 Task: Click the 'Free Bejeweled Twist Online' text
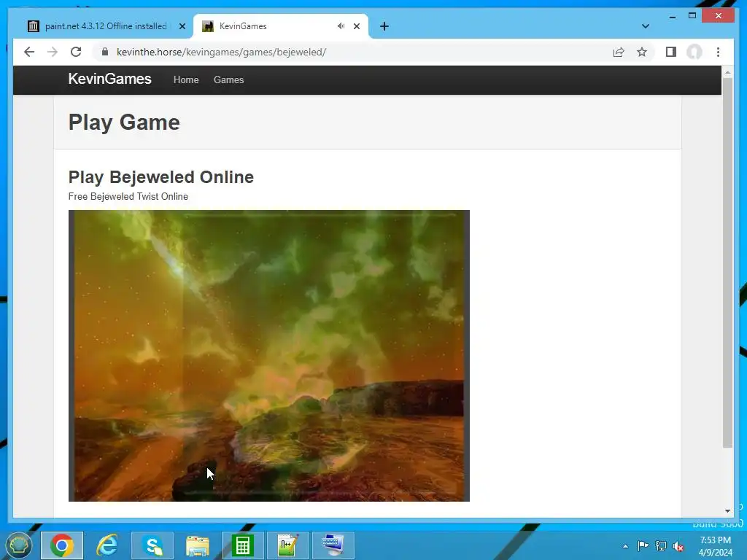(x=128, y=196)
